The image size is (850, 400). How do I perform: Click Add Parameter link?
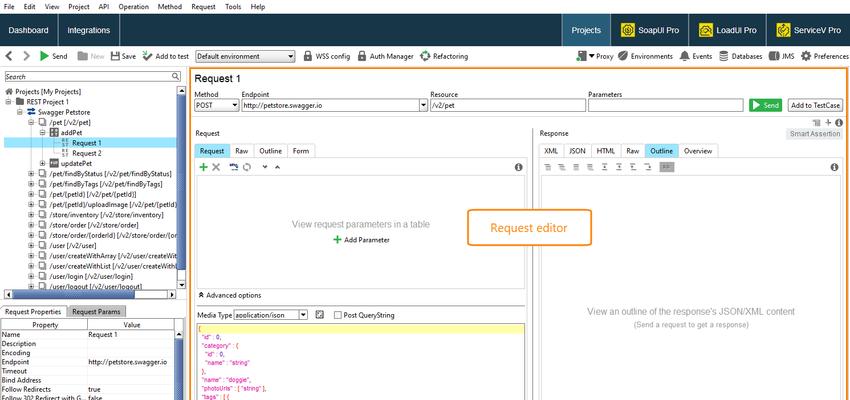[x=361, y=240]
